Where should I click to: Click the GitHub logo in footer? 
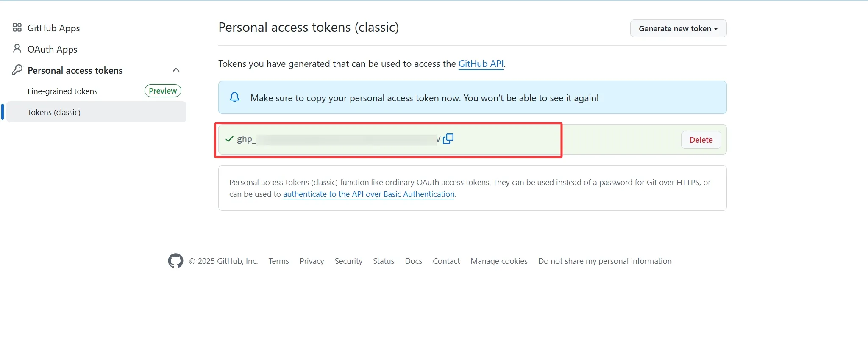175,261
